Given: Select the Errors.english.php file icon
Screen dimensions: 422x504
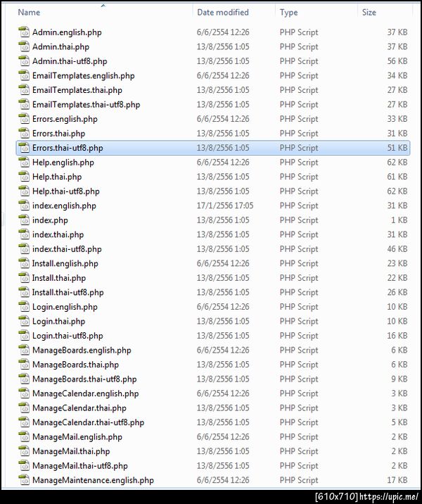Looking at the screenshot, I should click(x=24, y=119).
